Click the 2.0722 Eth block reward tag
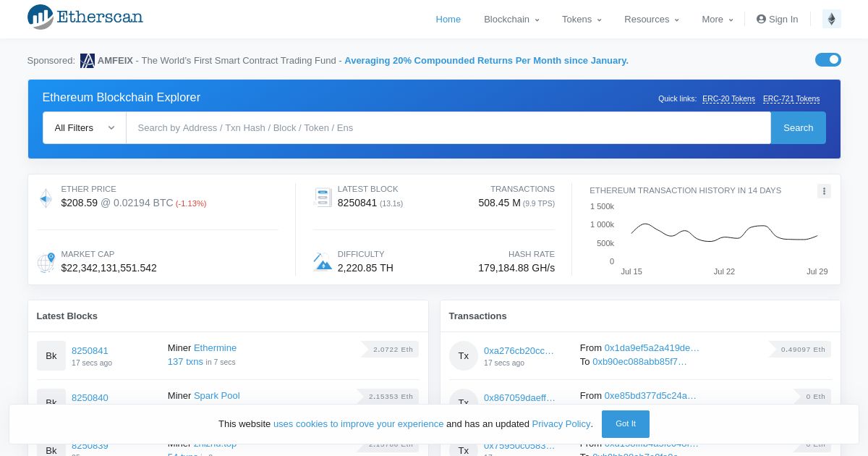 click(391, 350)
